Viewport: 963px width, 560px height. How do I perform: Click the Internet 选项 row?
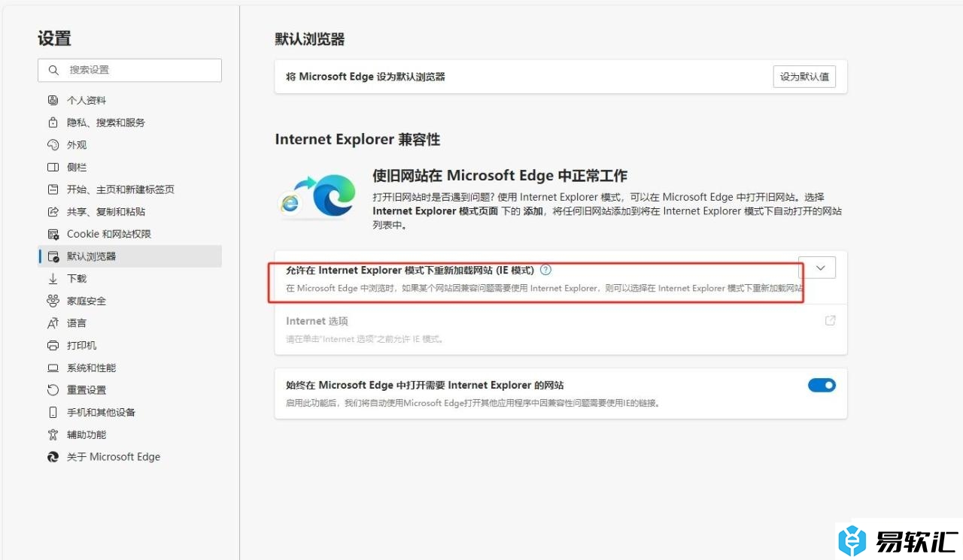click(x=560, y=329)
